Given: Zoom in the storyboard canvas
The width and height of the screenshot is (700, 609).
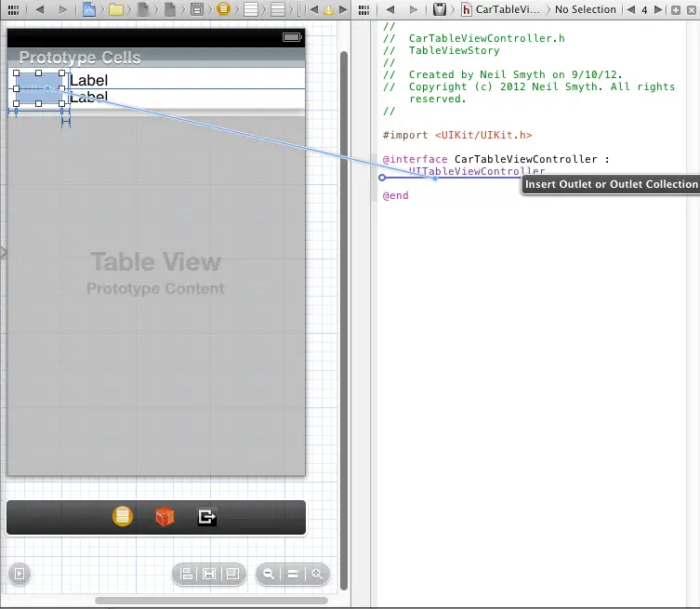Looking at the screenshot, I should [x=317, y=575].
